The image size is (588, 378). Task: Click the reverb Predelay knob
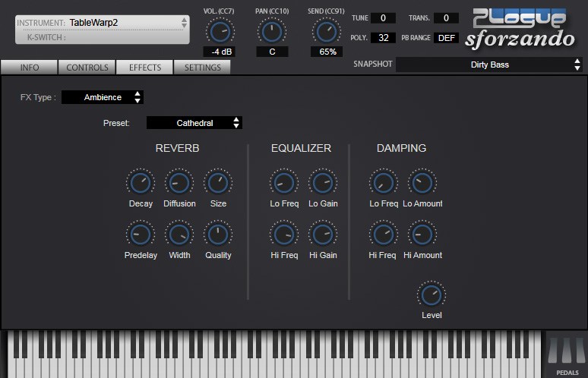141,235
